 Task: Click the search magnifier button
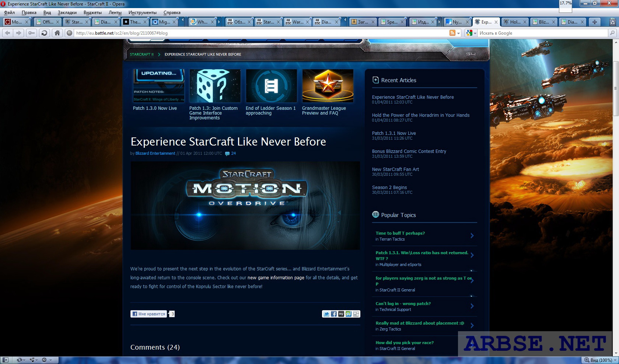click(612, 33)
